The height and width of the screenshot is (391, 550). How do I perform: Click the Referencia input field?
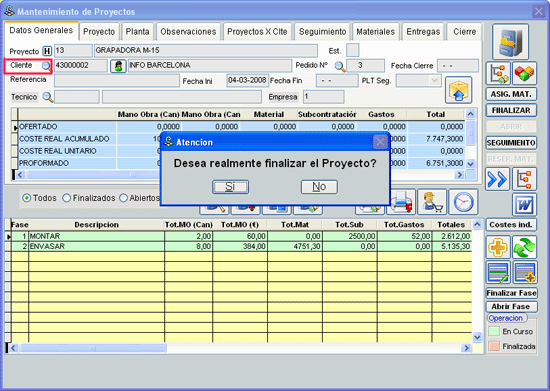(117, 81)
